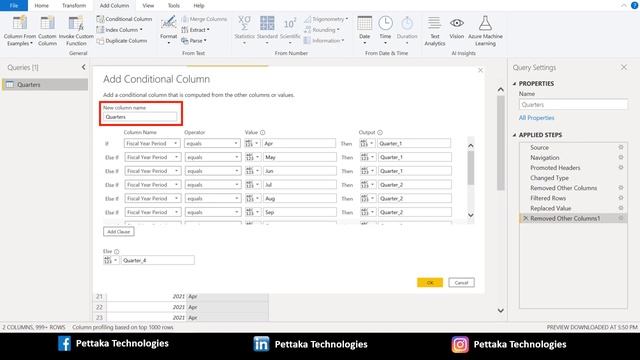Open the Information menu
Viewport: 640px width, 360px height.
click(324, 41)
